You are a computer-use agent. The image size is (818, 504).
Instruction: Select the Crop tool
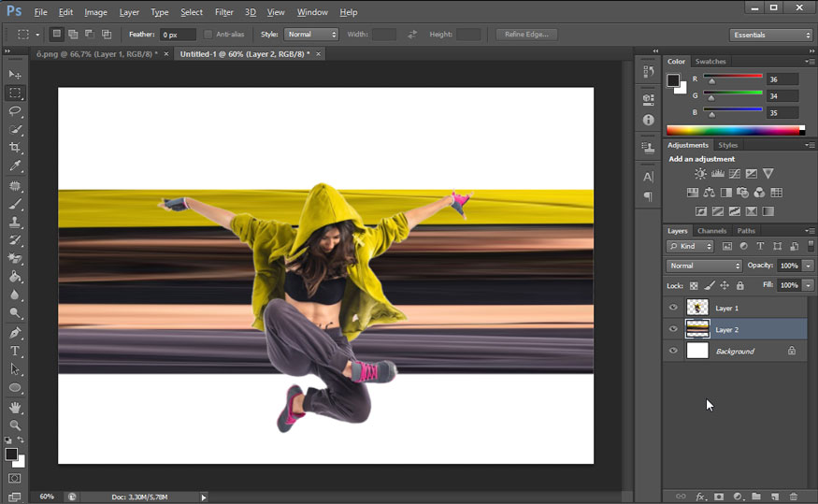tap(15, 148)
